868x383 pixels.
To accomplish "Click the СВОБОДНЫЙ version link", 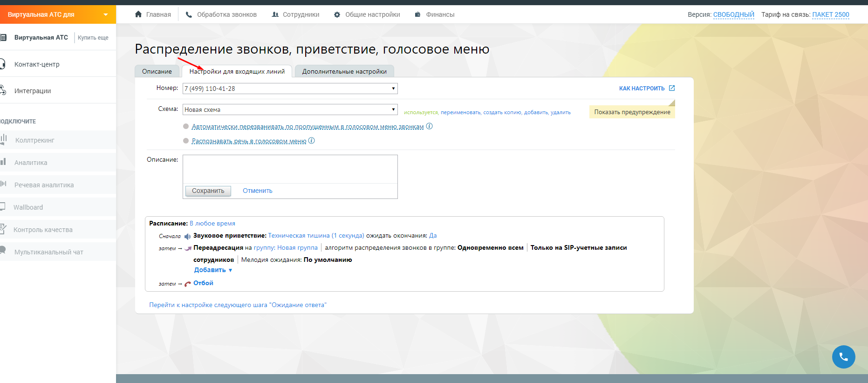I will [734, 14].
